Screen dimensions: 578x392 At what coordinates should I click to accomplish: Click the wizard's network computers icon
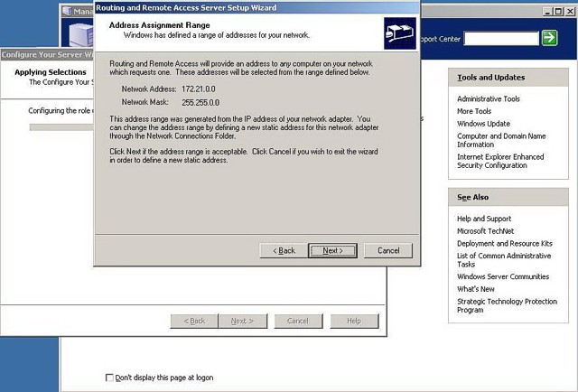click(x=399, y=33)
